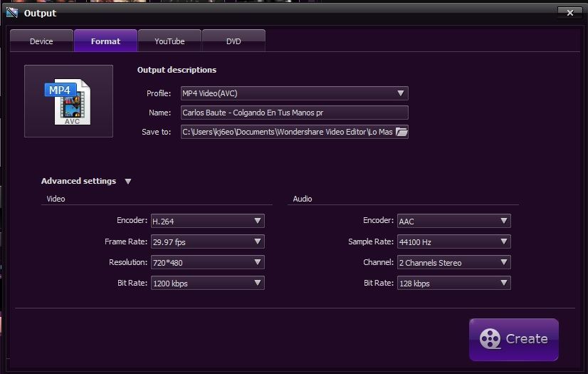Open the Profile dropdown MP4 Video(AVC)
The height and width of the screenshot is (374, 588).
[x=293, y=93]
